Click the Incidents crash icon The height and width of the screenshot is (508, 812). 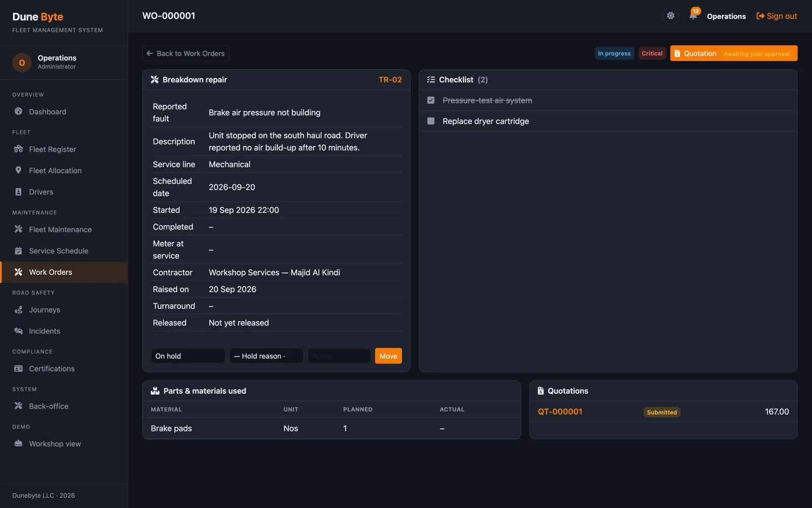18,331
